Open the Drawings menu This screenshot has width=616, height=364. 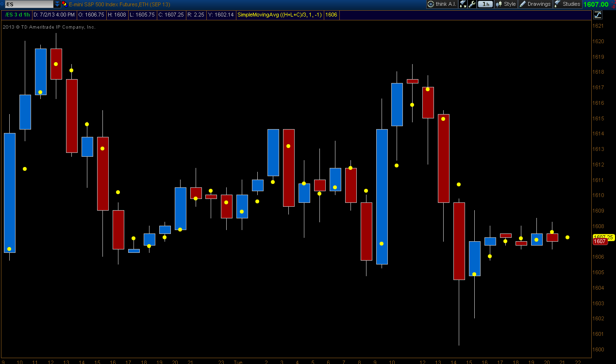tap(535, 4)
